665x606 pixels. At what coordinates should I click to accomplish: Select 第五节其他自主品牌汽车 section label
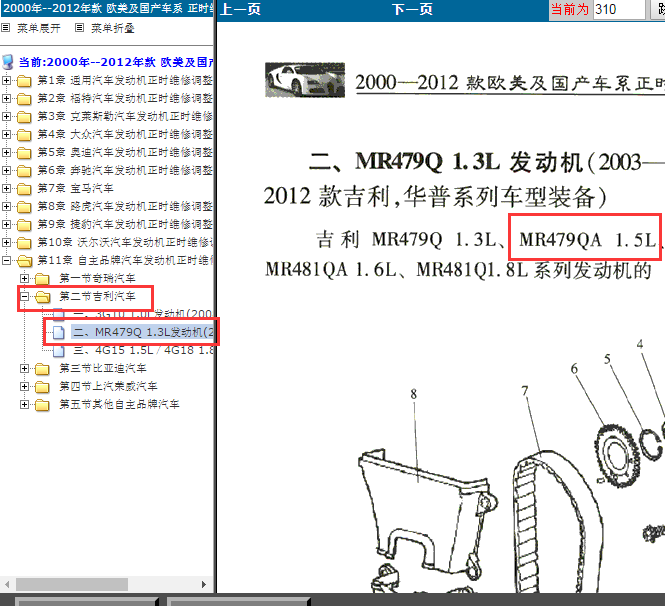click(119, 404)
